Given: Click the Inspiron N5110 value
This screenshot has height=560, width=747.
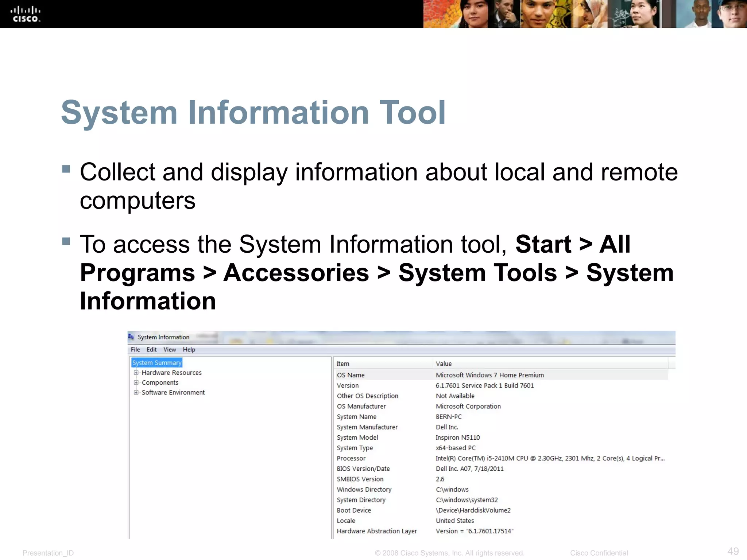Looking at the screenshot, I should (x=457, y=437).
